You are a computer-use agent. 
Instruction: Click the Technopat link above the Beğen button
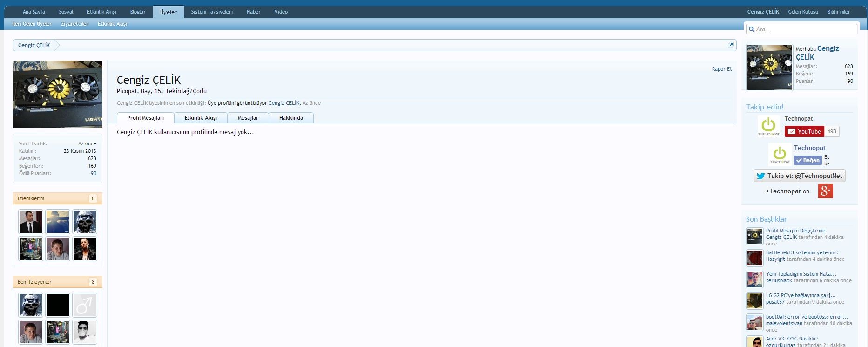tap(810, 148)
